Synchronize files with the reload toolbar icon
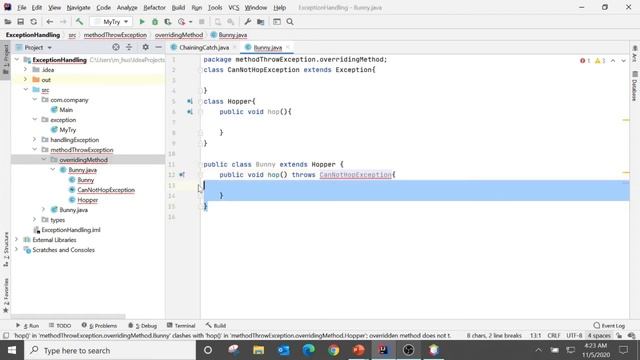Viewport: 640px width, 360px height. 33,22
